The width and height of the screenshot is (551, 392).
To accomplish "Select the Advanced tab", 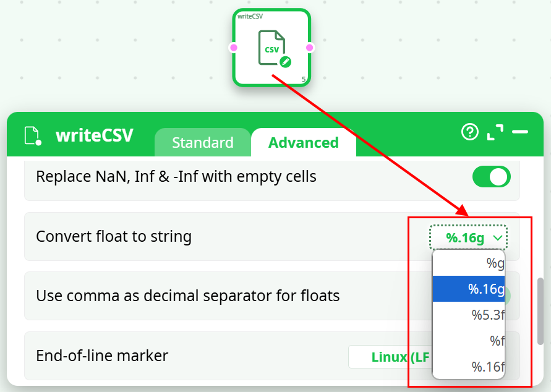I will pos(303,143).
